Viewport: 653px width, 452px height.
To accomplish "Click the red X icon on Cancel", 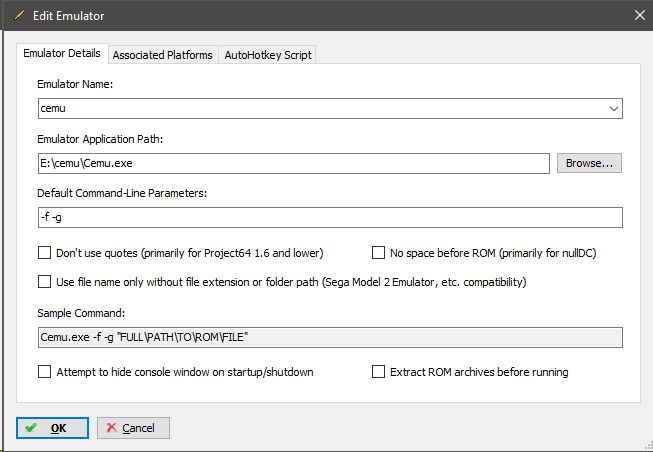I will point(112,427).
